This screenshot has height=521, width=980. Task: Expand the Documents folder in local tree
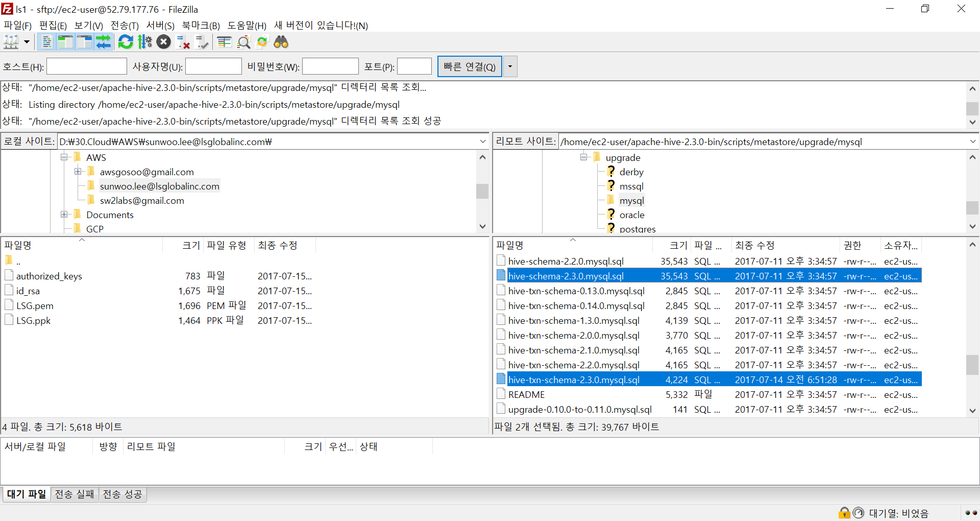64,215
